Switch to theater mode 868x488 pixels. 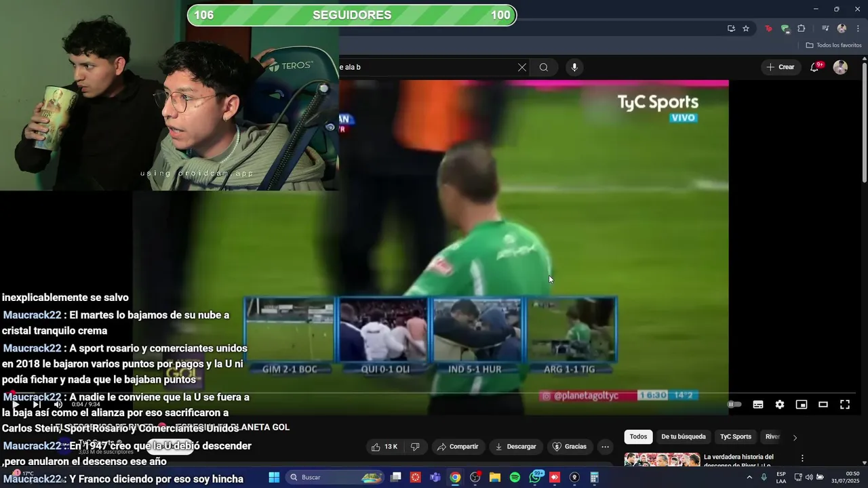pos(823,405)
